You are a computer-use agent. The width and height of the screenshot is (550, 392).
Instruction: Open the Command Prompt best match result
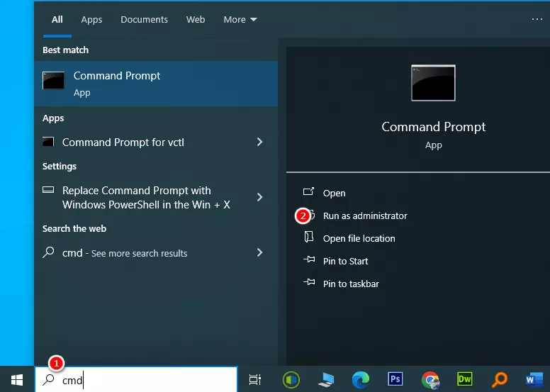click(x=156, y=84)
